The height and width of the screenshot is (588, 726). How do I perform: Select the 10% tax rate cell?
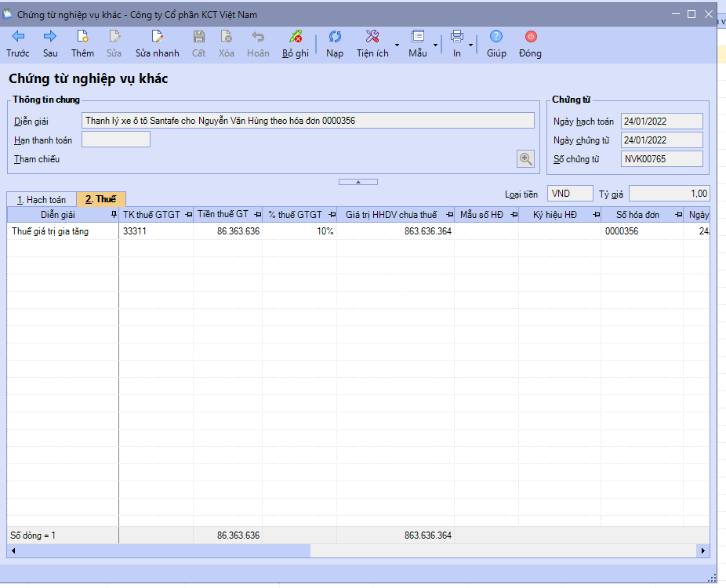[299, 231]
